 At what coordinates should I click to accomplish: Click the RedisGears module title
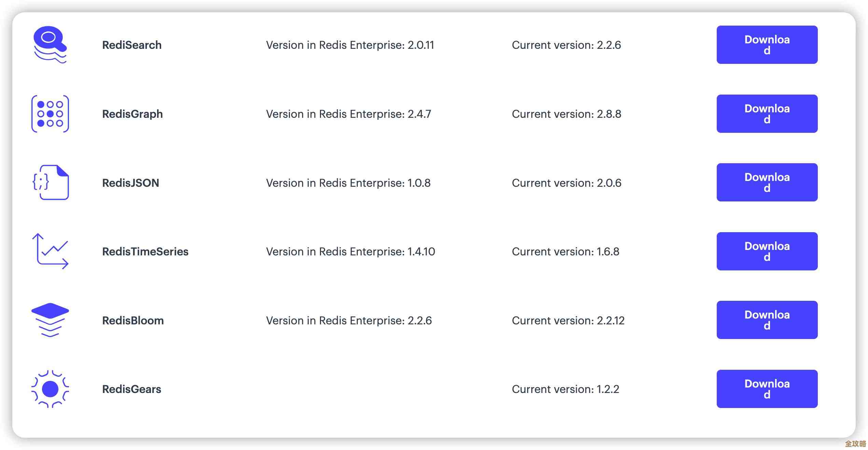pyautogui.click(x=132, y=389)
